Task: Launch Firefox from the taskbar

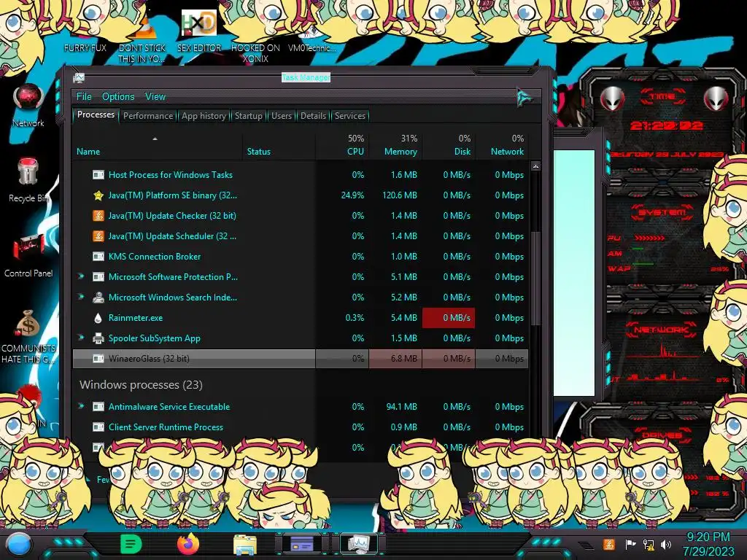Action: pos(188,544)
